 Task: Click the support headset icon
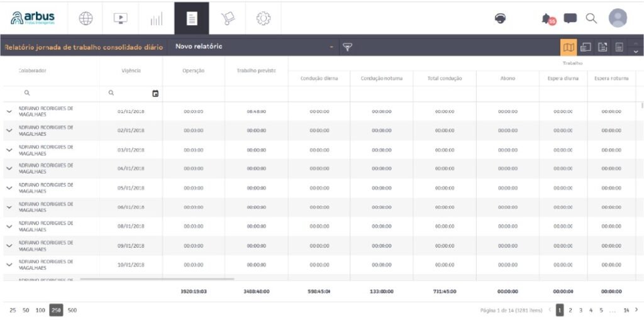(x=501, y=19)
